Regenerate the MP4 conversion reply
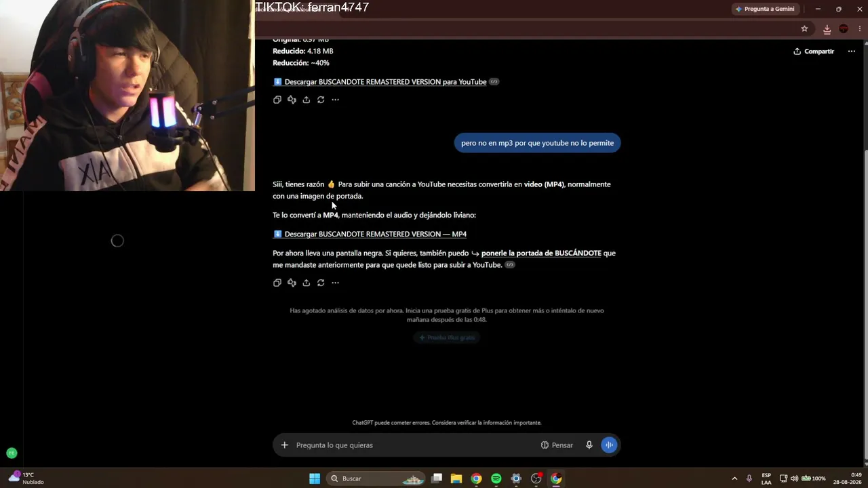868x488 pixels. tap(321, 283)
